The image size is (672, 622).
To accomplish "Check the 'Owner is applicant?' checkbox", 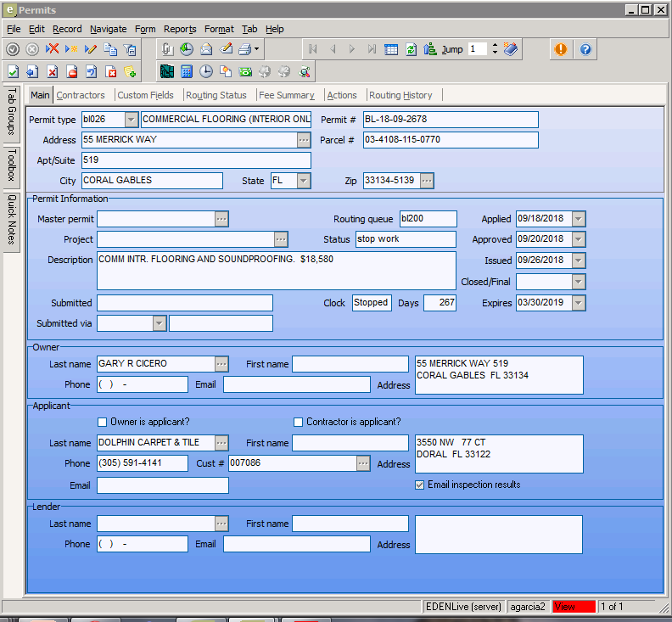I will (103, 422).
